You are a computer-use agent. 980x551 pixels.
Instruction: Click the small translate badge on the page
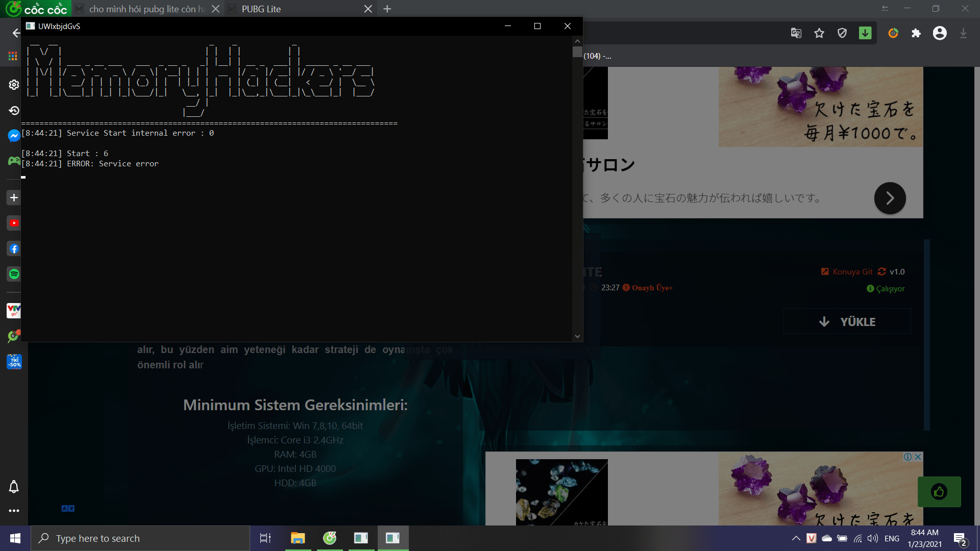click(68, 508)
